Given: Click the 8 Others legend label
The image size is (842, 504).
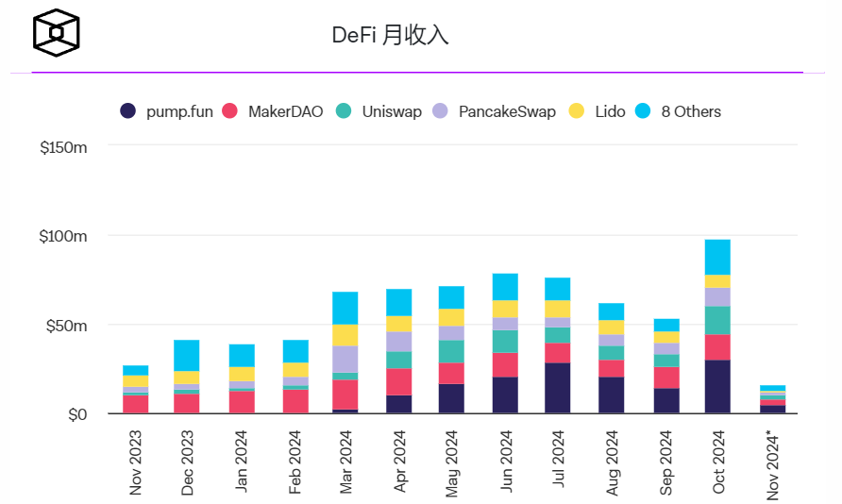Looking at the screenshot, I should coord(691,111).
